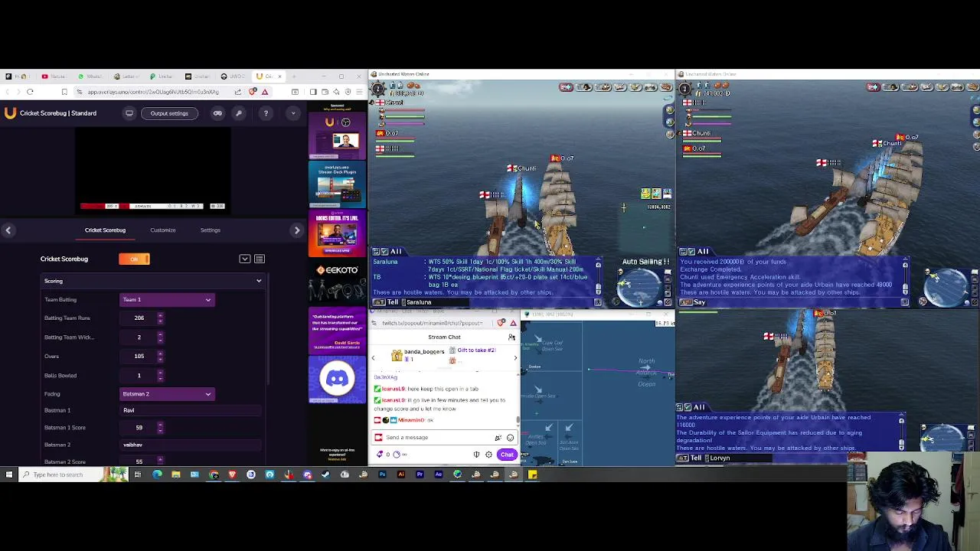The height and width of the screenshot is (551, 980).
Task: Click the Batsman 1 name field with Ravi
Action: [x=191, y=410]
